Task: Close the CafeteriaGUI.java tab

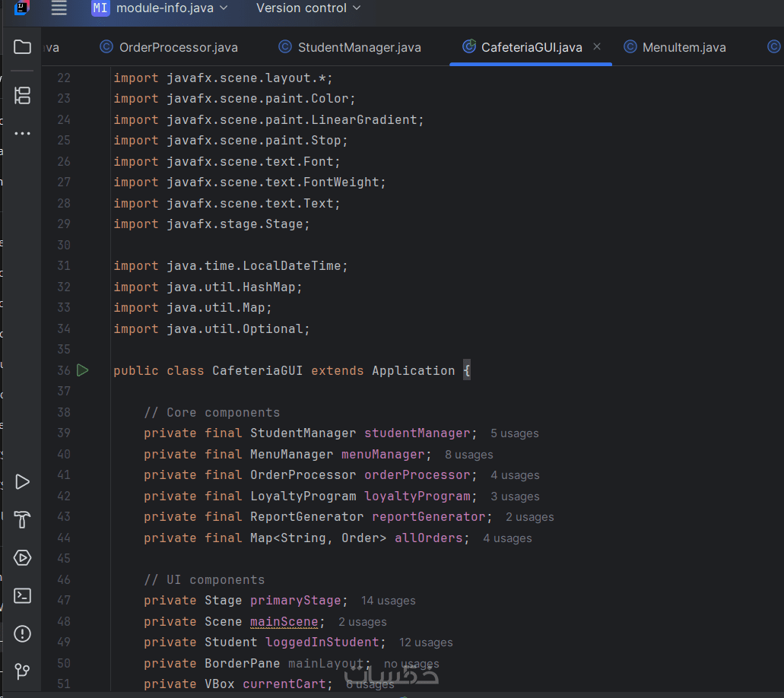Action: pos(597,47)
